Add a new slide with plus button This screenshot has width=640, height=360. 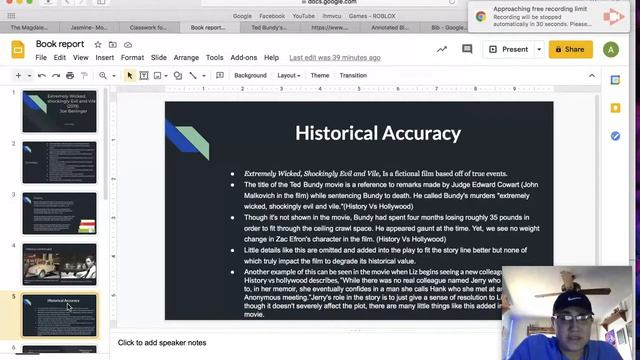[x=18, y=76]
